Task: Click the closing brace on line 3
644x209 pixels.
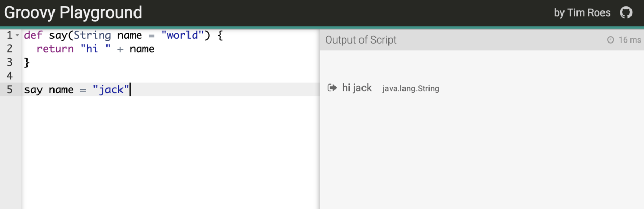Action: (27, 63)
